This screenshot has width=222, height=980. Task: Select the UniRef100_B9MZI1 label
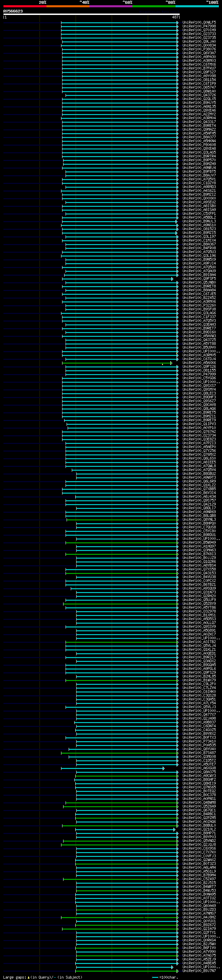coord(199,416)
